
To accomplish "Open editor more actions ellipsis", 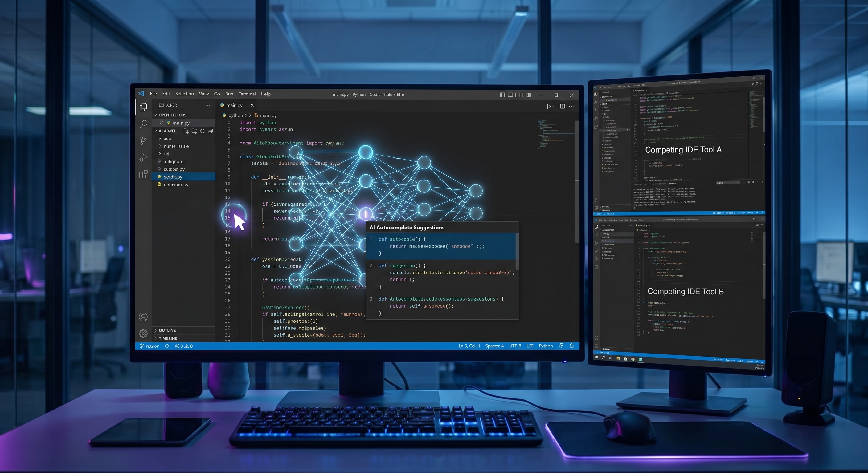I will click(571, 106).
